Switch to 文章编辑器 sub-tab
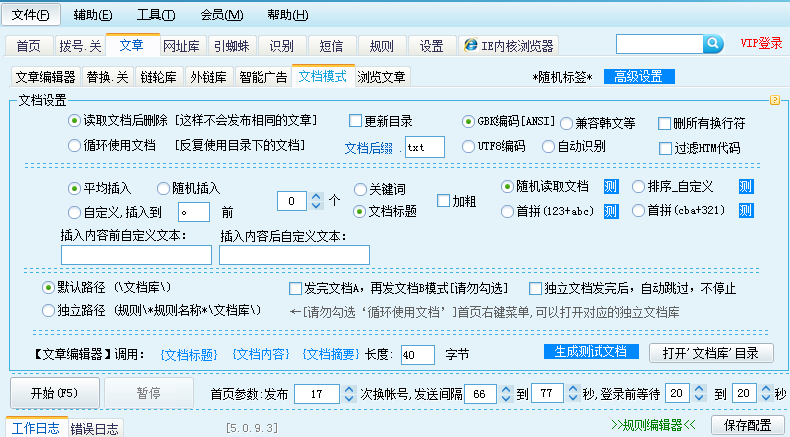The image size is (790, 437). pyautogui.click(x=45, y=77)
